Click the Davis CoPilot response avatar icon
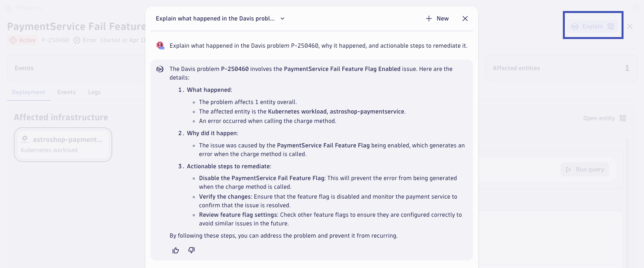The height and width of the screenshot is (268, 644). click(160, 69)
